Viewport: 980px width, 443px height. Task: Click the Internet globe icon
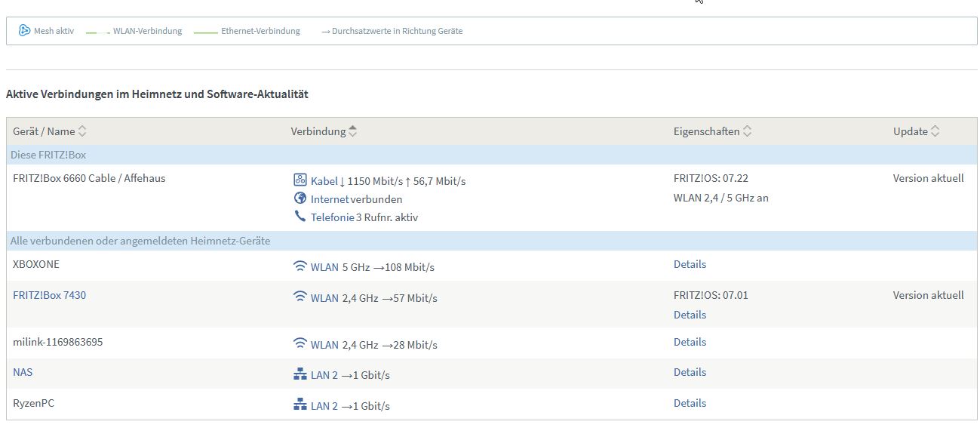(x=300, y=198)
